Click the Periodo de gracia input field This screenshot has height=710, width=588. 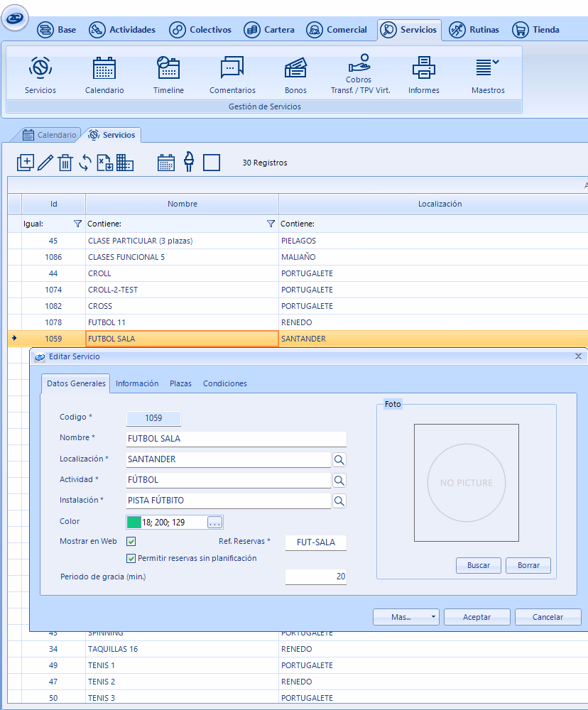point(315,577)
